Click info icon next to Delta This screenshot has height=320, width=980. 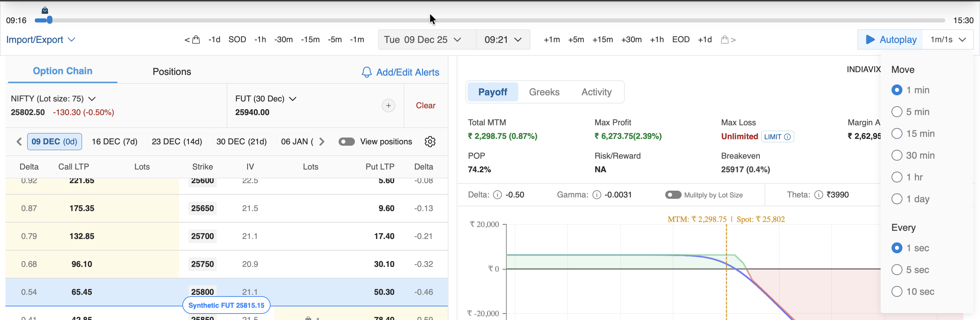pos(497,195)
